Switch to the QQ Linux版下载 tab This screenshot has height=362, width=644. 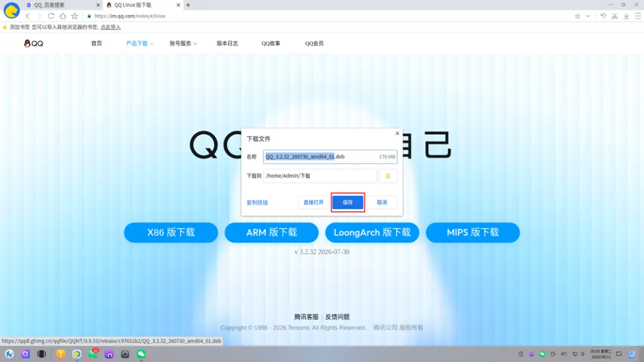(x=143, y=5)
